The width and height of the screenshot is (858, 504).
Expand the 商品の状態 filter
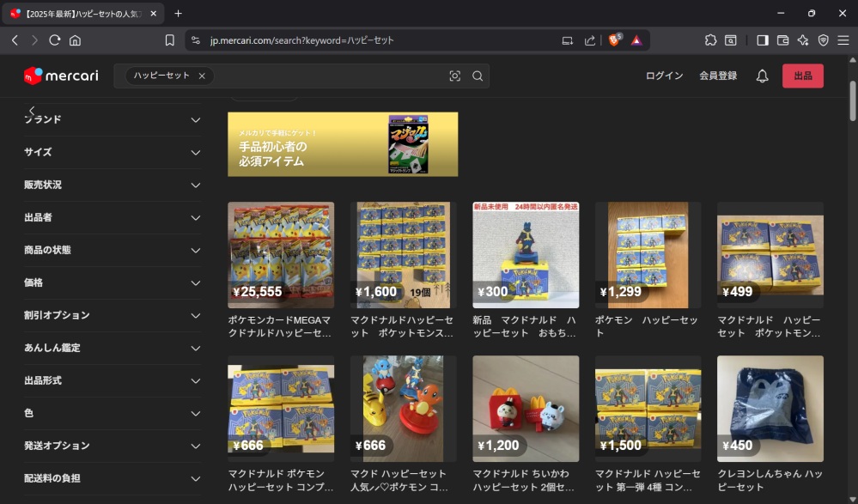113,250
